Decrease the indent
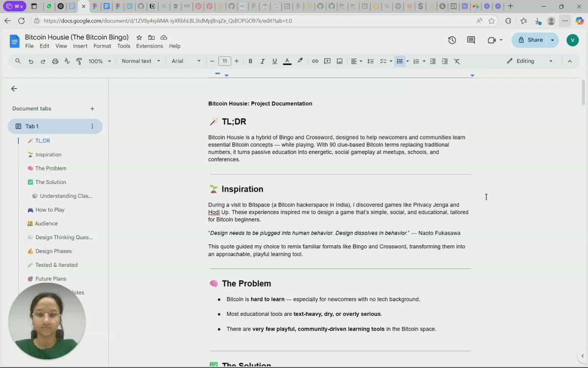The height and width of the screenshot is (368, 588). coord(433,61)
